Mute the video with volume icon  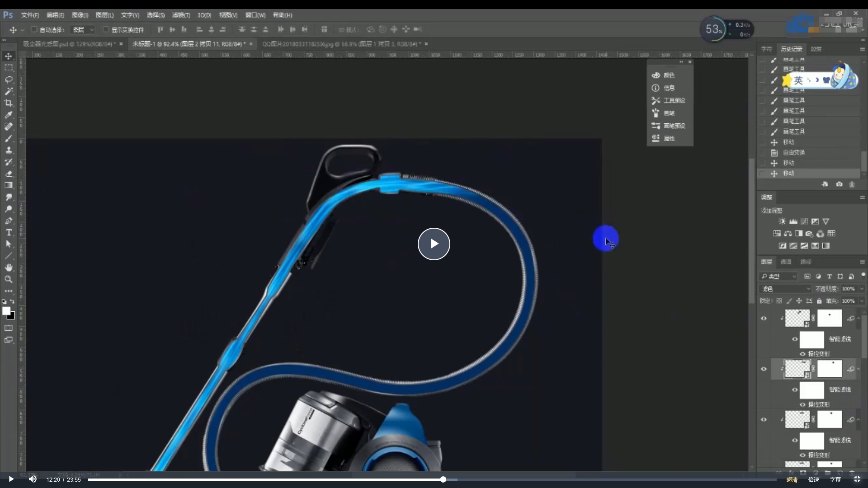click(x=33, y=479)
